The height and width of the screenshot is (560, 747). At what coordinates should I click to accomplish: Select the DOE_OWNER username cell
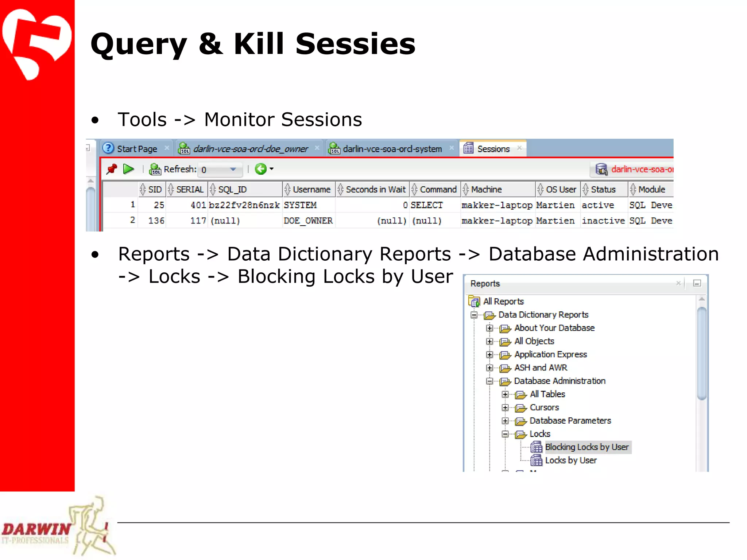point(308,221)
